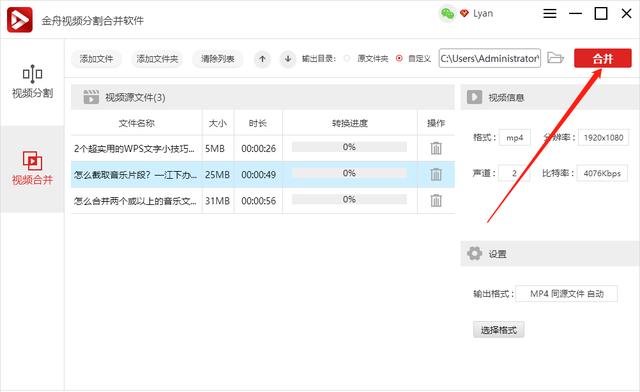Click the 声道 value 2 box
640x392 pixels.
coord(514,174)
